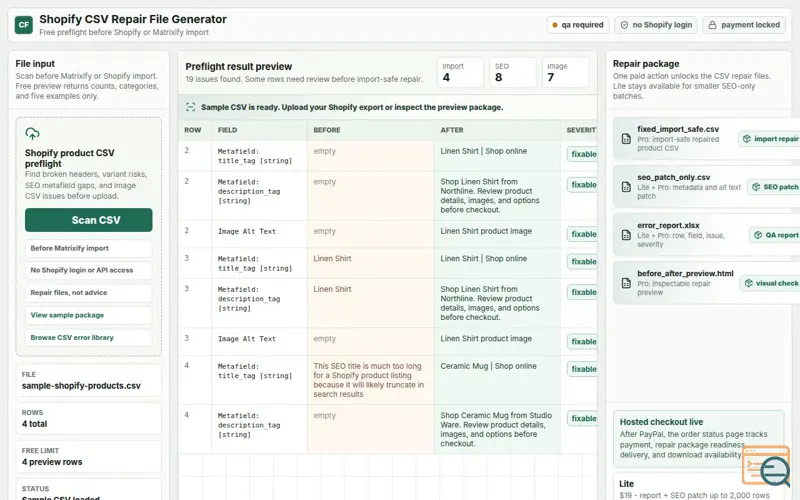Click the Hosted checkout live card

[x=698, y=439]
